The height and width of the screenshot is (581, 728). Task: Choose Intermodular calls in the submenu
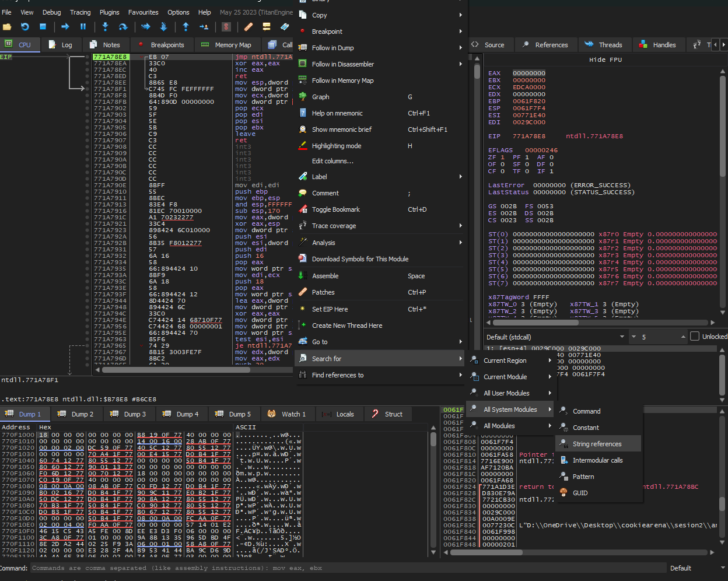coord(597,460)
